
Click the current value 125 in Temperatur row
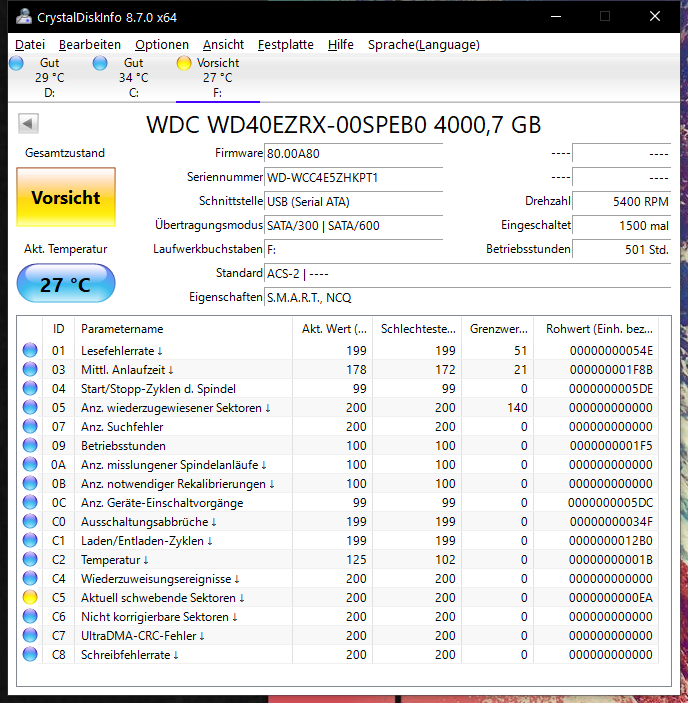pos(356,560)
